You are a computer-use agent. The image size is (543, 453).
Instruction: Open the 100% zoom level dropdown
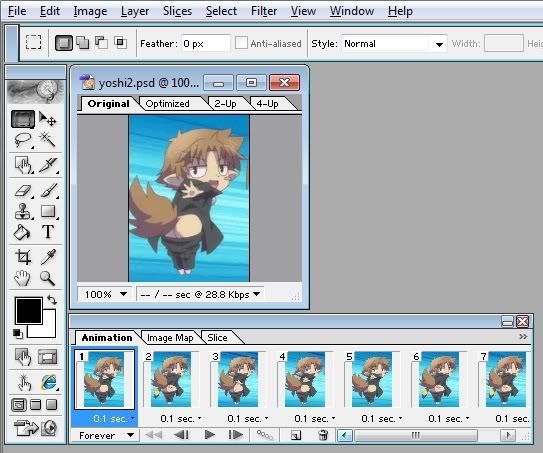[x=105, y=294]
